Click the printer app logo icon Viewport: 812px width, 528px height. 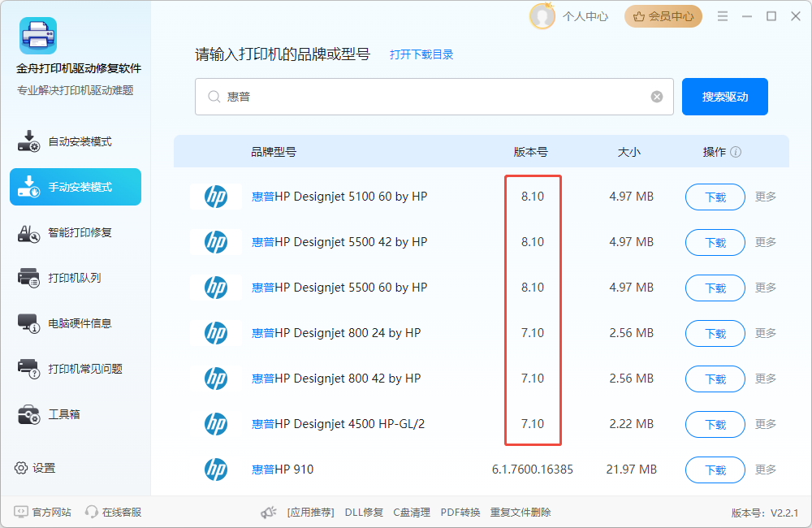38,36
